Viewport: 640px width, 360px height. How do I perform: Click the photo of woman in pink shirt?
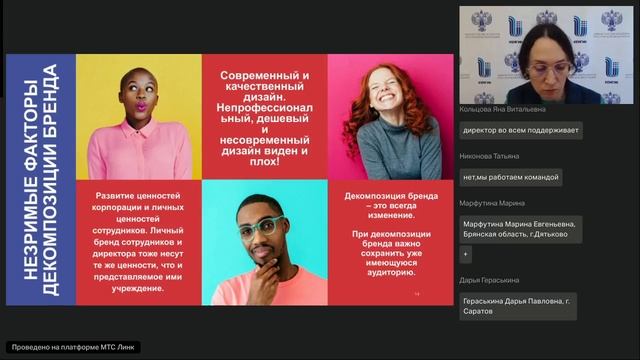tap(139, 117)
